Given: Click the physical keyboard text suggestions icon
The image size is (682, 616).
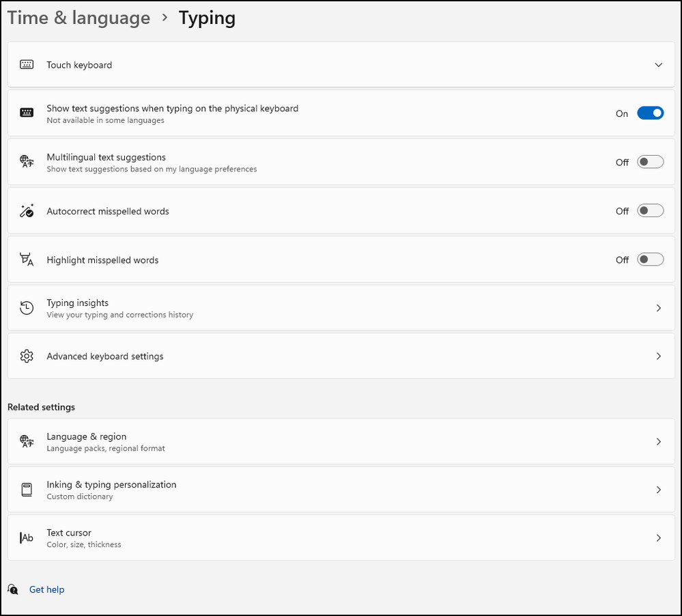Looking at the screenshot, I should tap(27, 113).
